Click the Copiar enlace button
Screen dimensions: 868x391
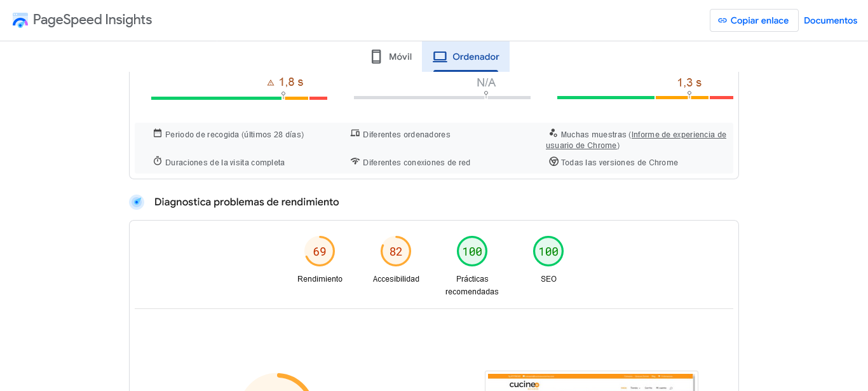coord(754,20)
